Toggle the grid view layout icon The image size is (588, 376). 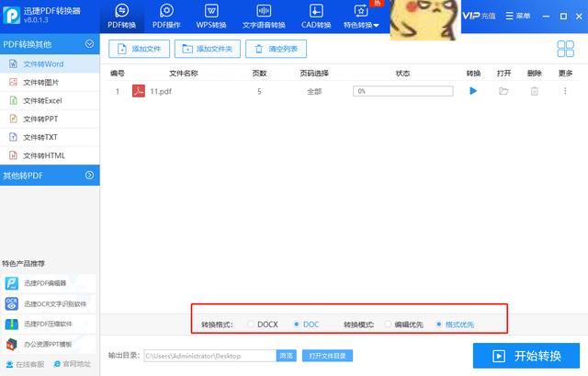pyautogui.click(x=566, y=49)
